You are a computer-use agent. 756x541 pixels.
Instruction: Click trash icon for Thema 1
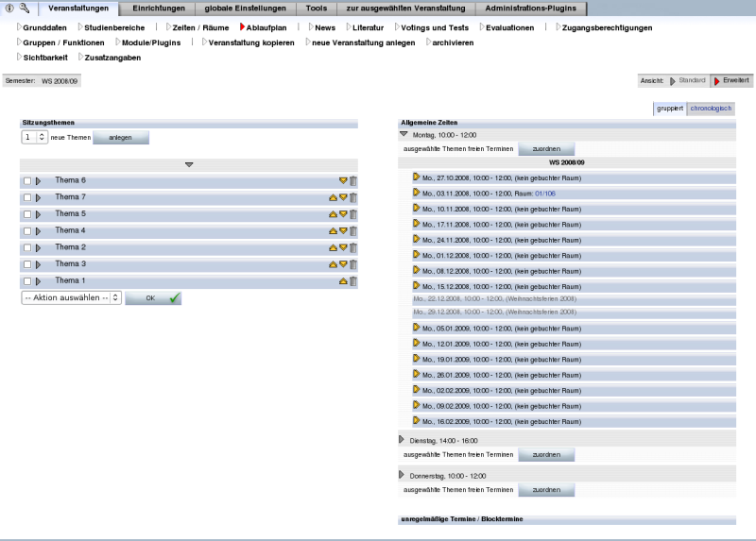pos(353,281)
